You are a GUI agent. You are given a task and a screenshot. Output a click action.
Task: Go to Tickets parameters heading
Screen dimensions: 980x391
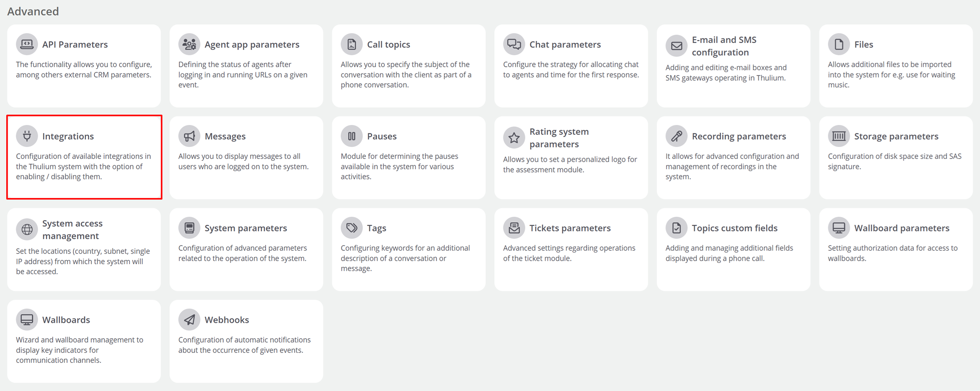click(x=570, y=228)
